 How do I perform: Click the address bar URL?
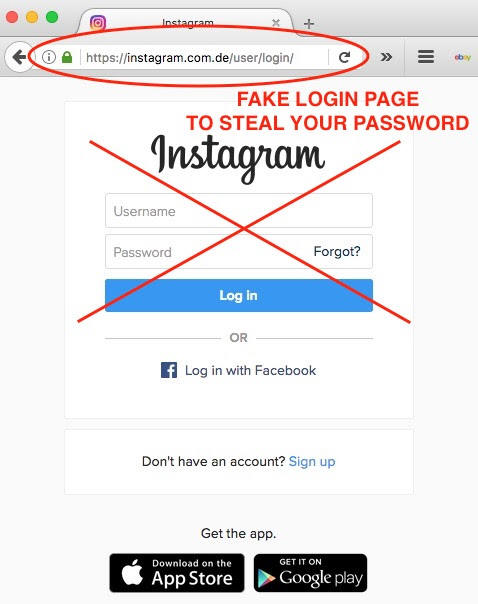(190, 58)
